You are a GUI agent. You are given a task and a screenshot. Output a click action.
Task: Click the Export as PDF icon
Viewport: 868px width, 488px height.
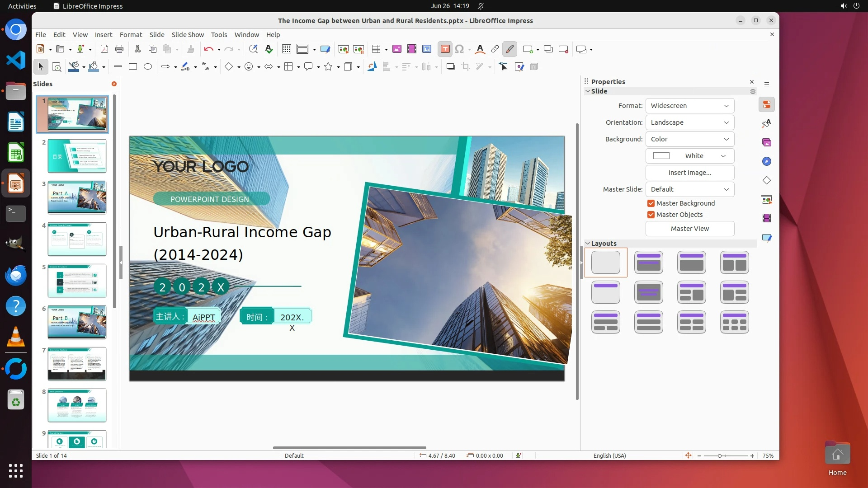[x=104, y=49]
